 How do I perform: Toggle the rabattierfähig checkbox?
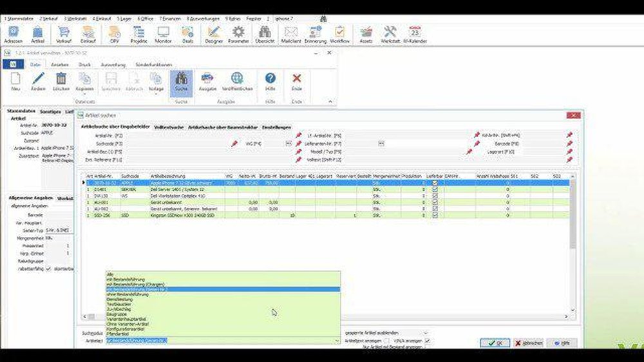click(48, 269)
